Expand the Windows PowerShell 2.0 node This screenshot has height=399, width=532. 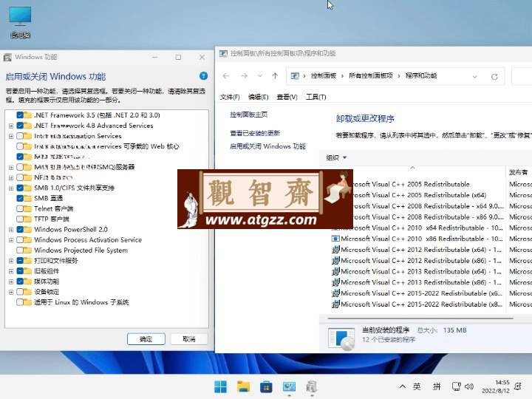coord(11,230)
